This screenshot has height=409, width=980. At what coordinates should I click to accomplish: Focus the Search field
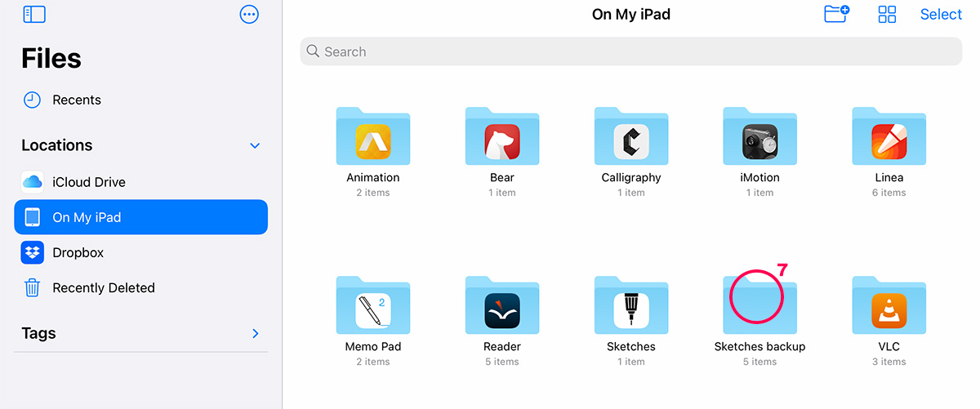(x=630, y=51)
